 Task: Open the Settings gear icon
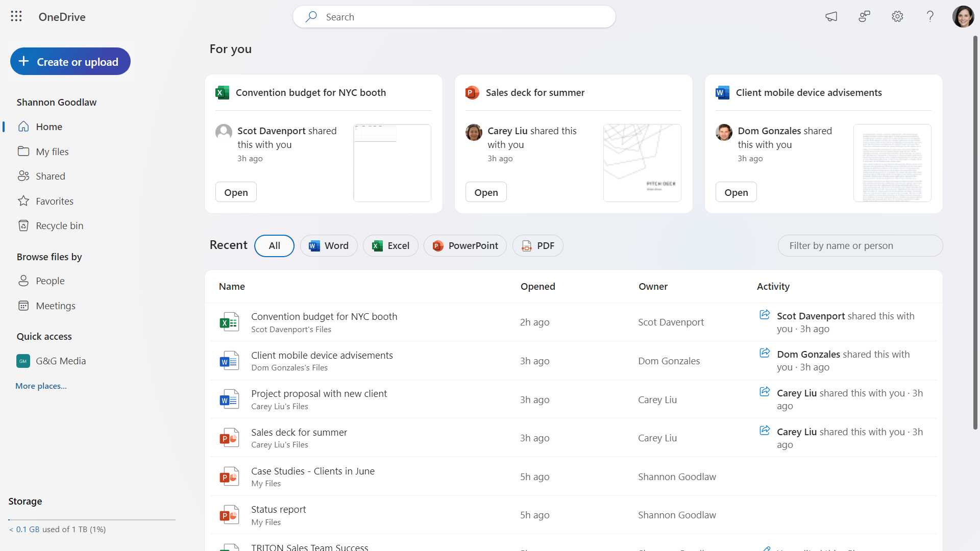pyautogui.click(x=897, y=16)
